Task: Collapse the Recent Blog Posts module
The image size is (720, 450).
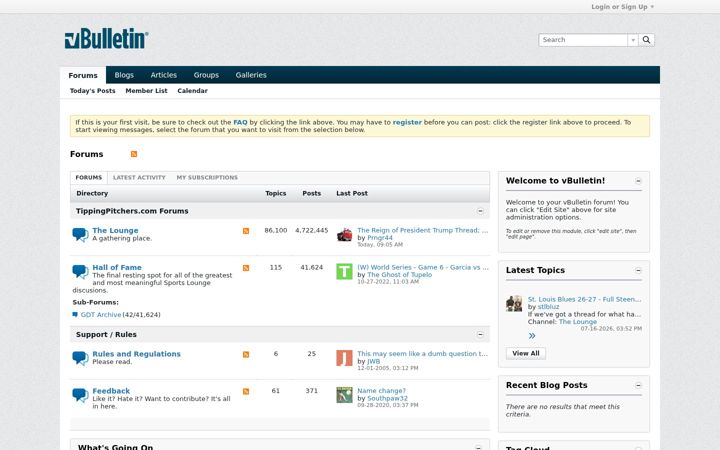Action: [638, 385]
